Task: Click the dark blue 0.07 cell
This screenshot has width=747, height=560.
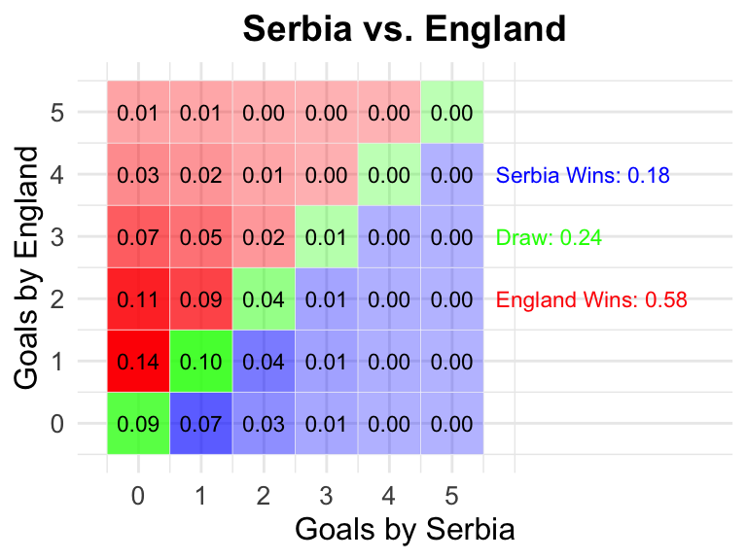Action: [x=201, y=423]
